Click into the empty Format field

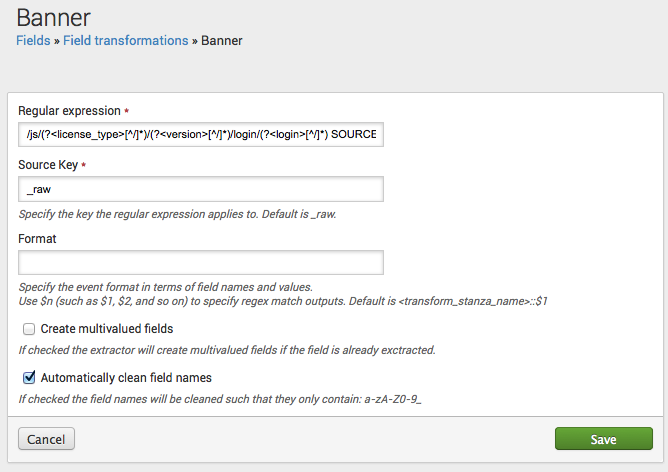click(x=201, y=262)
